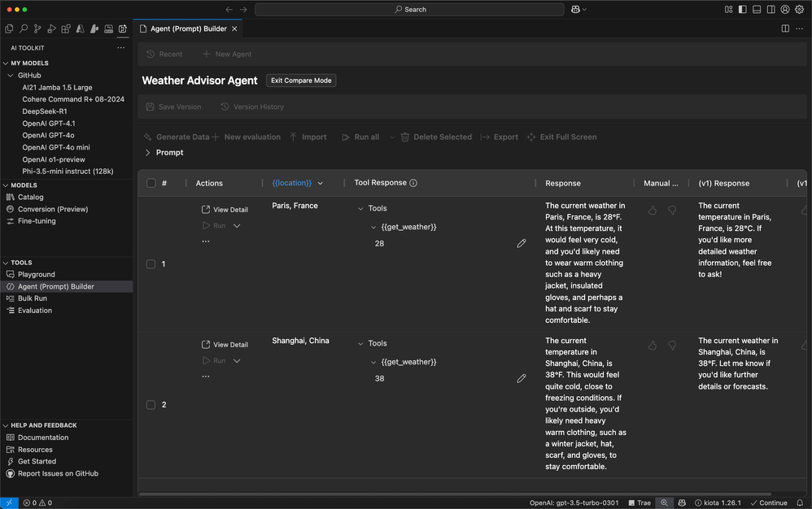Open the Extensions view icon

pos(66,29)
